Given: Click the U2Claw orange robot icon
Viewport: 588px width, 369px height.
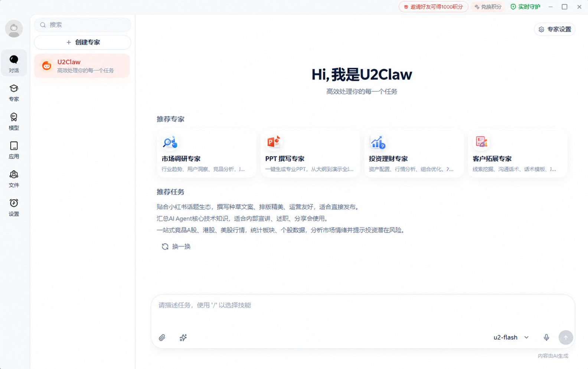Looking at the screenshot, I should tap(47, 66).
